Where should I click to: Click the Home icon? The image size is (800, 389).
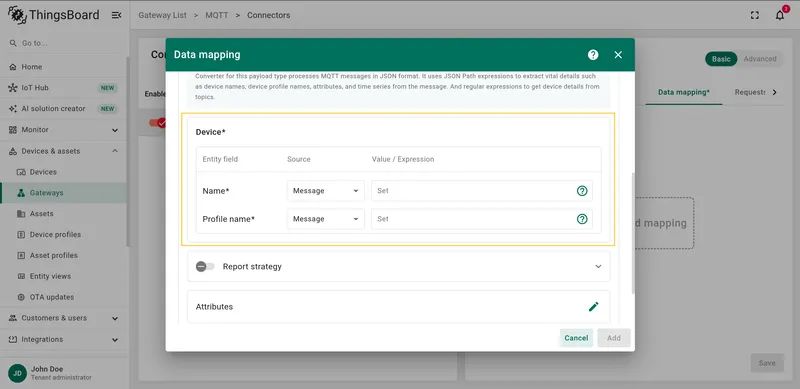point(13,67)
